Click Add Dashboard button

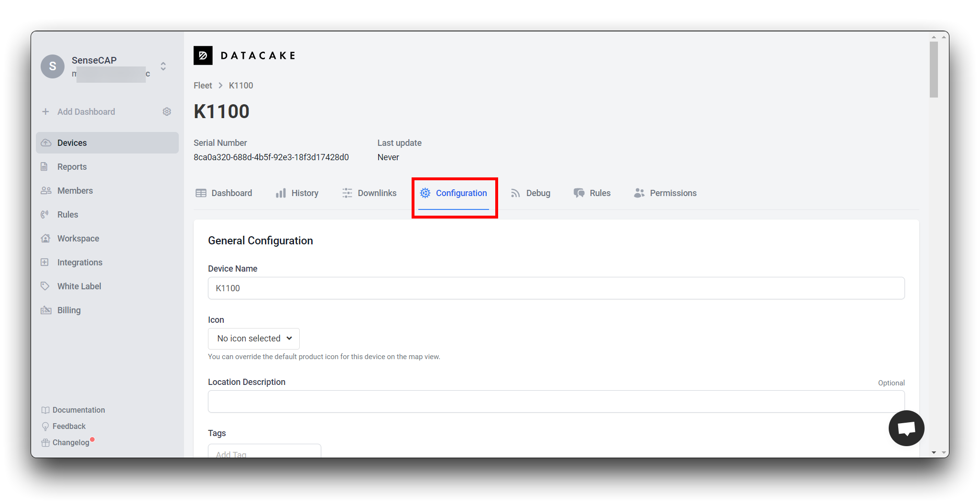point(79,111)
